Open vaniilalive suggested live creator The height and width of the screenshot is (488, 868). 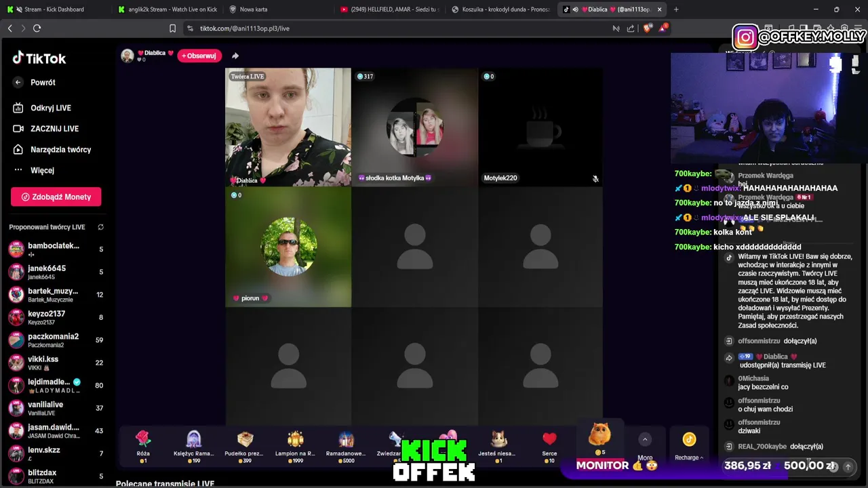[56, 408]
